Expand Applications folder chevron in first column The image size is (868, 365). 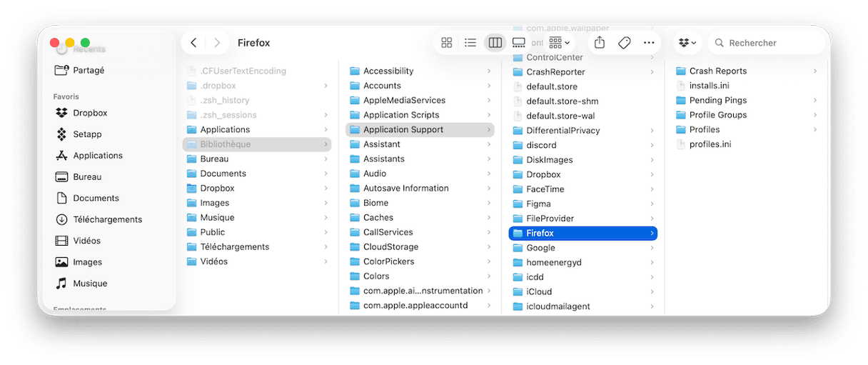pos(326,130)
